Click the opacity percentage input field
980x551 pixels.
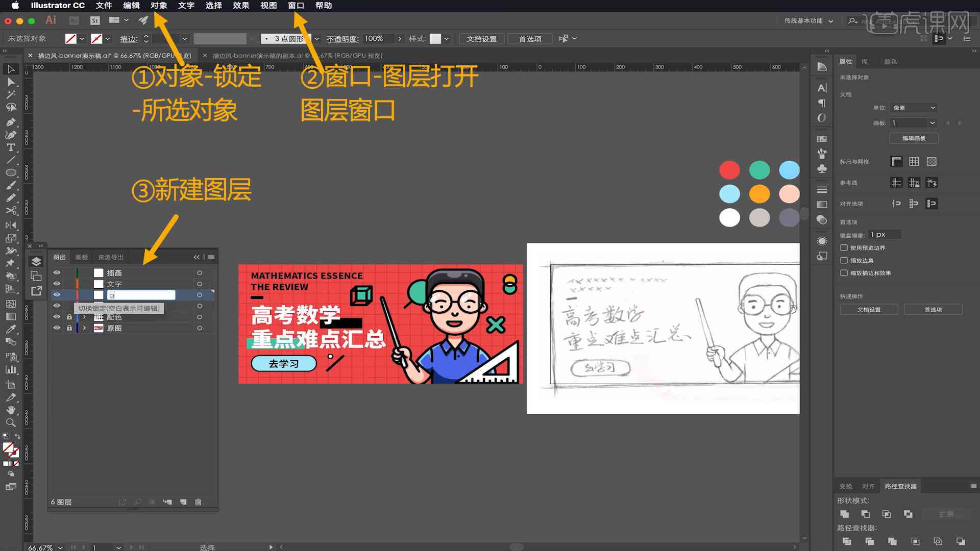[374, 38]
